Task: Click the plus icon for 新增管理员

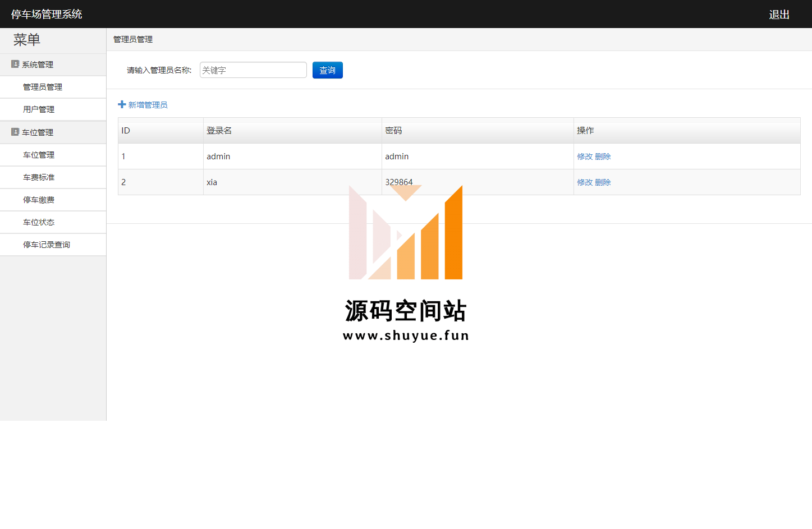Action: [122, 104]
